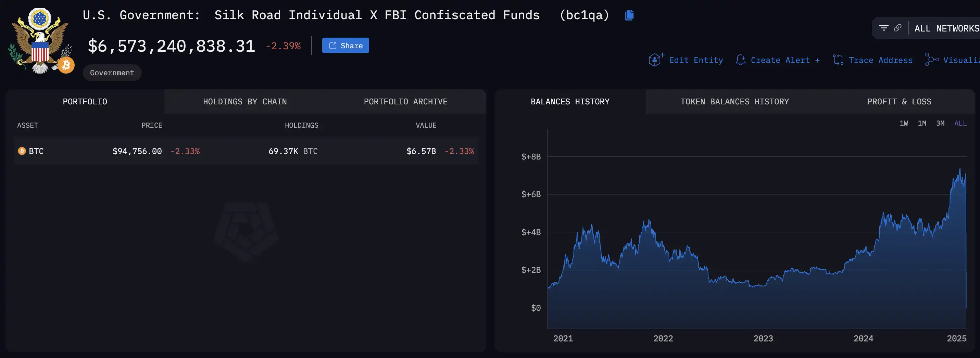
Task: Switch to the Holdings by Chain tab
Action: [x=244, y=102]
